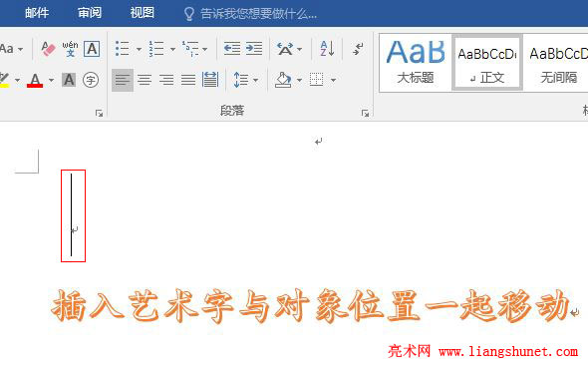Apply bulleted list

pyautogui.click(x=123, y=49)
